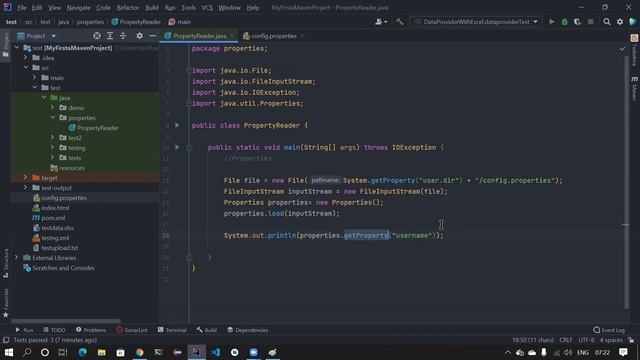Open the Dependencies tool window
Screen dimensions: 640x360
247,330
